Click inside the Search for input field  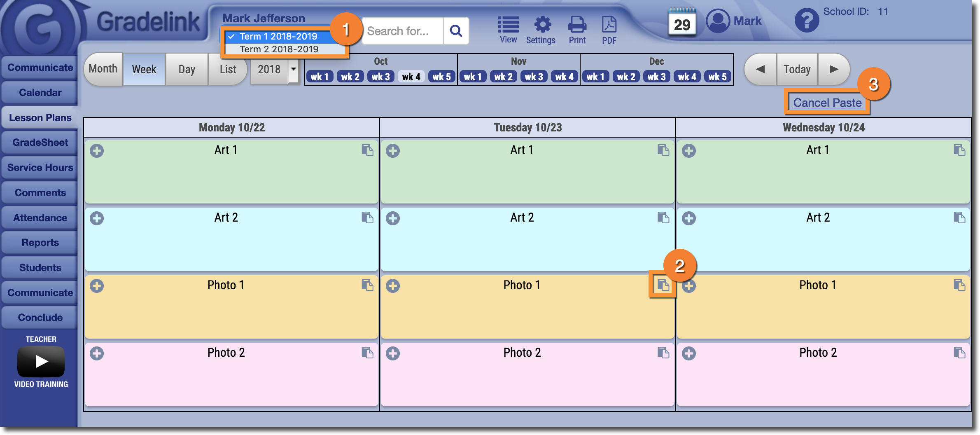[x=401, y=30]
